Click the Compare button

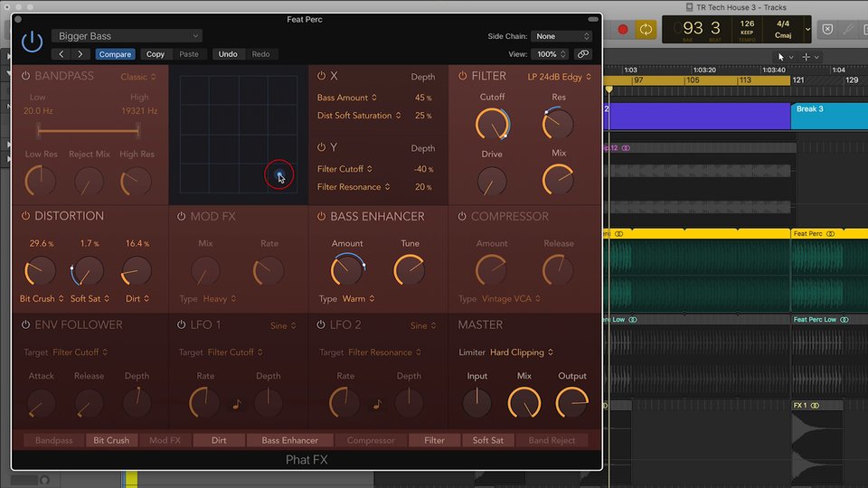click(x=115, y=54)
